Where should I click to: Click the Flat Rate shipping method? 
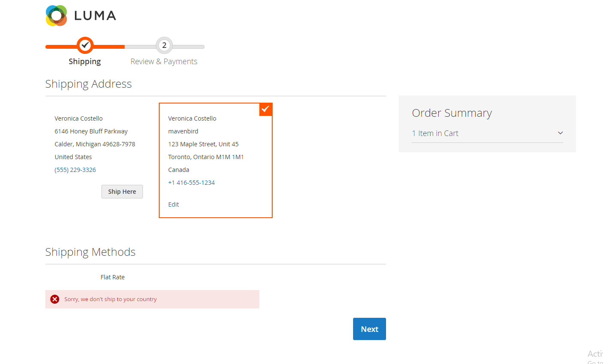click(113, 277)
